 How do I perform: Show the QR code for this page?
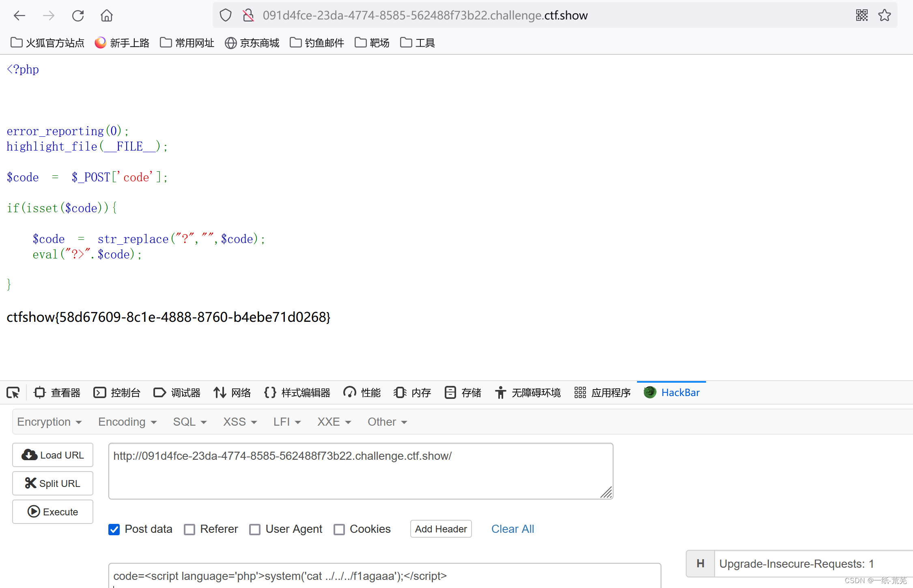coord(862,15)
